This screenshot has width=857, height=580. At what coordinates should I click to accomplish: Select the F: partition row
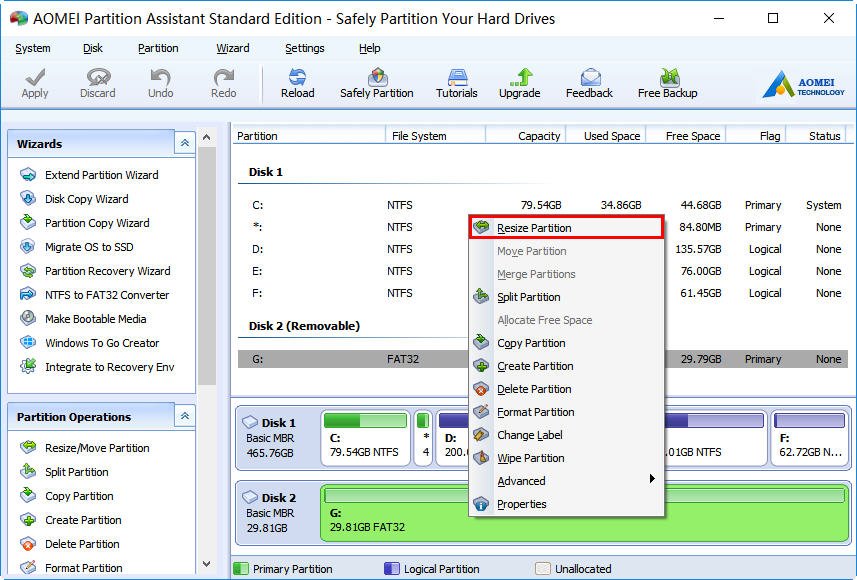coord(353,294)
